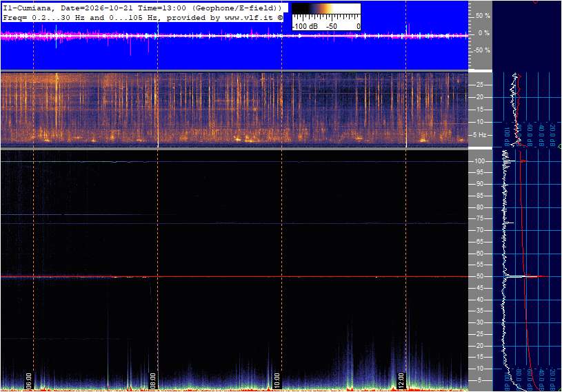Image resolution: width=562 pixels, height=392 pixels.
Task: Click the 70 Hz frequency axis label
Action: pyautogui.click(x=479, y=230)
